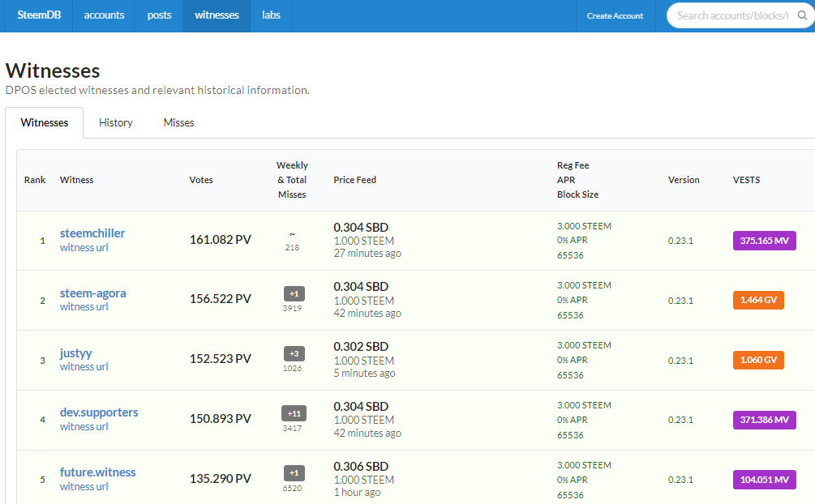Go to the posts menu item
815x504 pixels.
click(x=159, y=15)
